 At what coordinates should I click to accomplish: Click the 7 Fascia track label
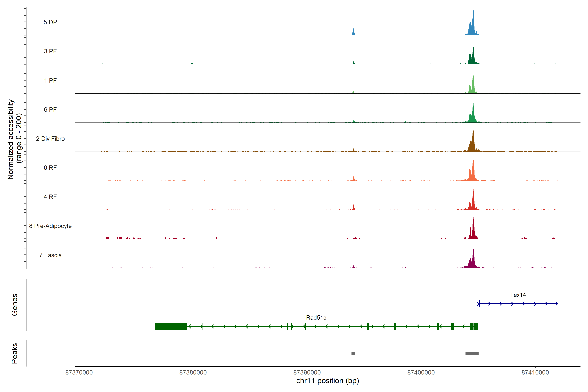[x=50, y=255]
